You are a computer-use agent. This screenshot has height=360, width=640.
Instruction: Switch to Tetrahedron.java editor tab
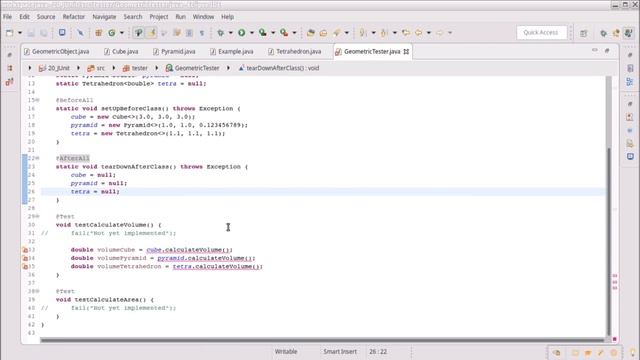tap(295, 51)
